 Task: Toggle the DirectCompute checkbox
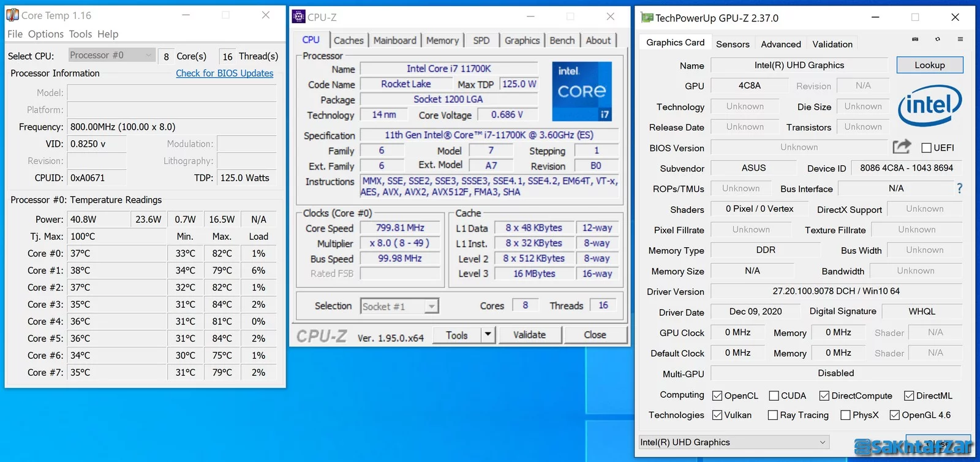pos(824,396)
